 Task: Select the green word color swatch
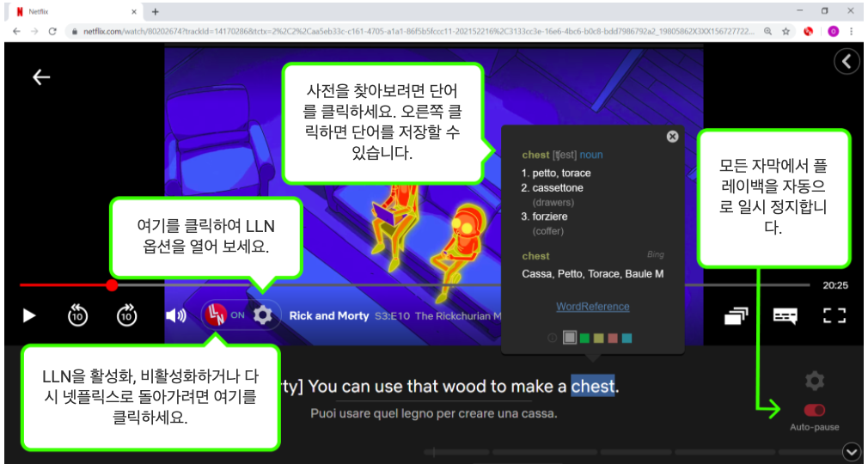[x=584, y=338]
